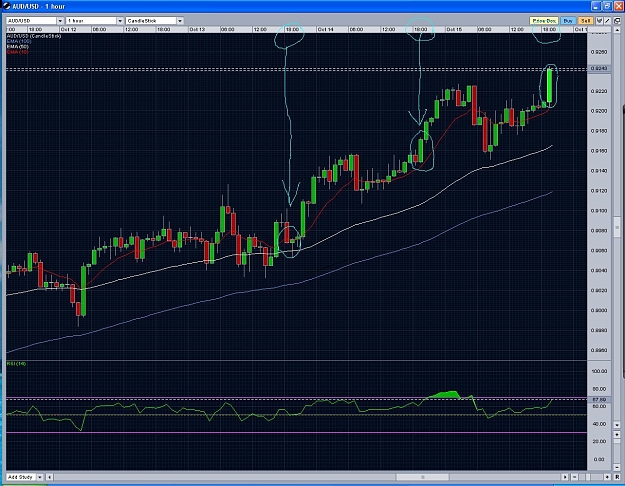The image size is (625, 486).
Task: Click the RSI (14) indicator label
Action: (16, 364)
